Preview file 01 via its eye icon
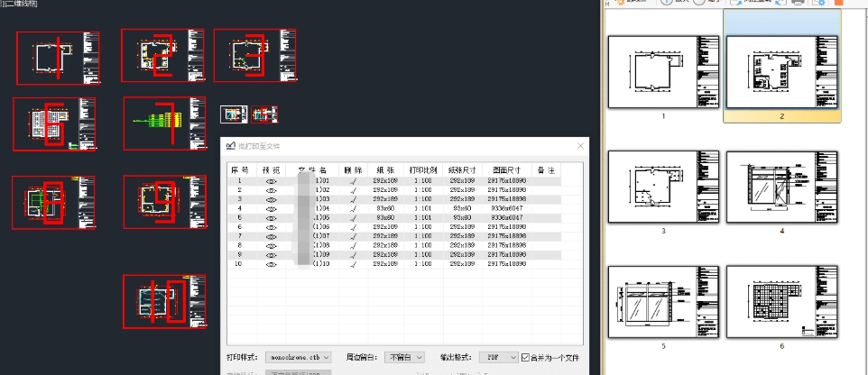868x375 pixels. tap(272, 181)
